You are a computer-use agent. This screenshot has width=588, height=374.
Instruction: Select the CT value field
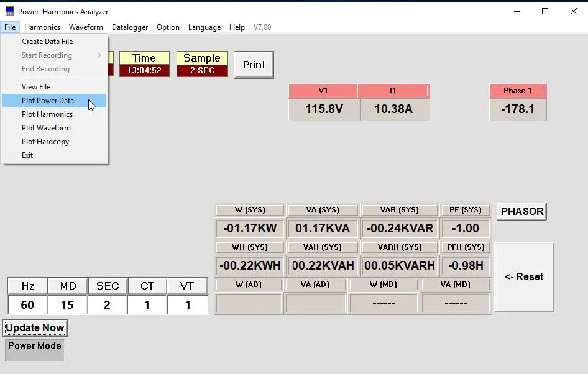[147, 304]
